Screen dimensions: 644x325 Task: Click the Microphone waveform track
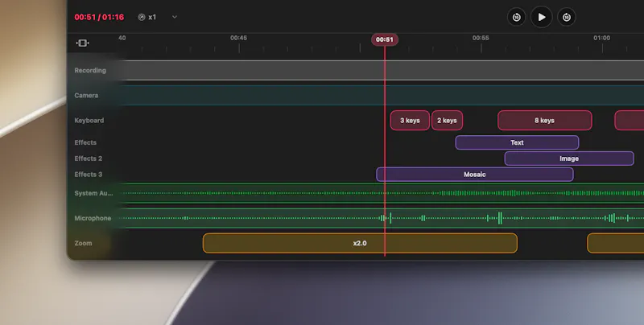[382, 218]
